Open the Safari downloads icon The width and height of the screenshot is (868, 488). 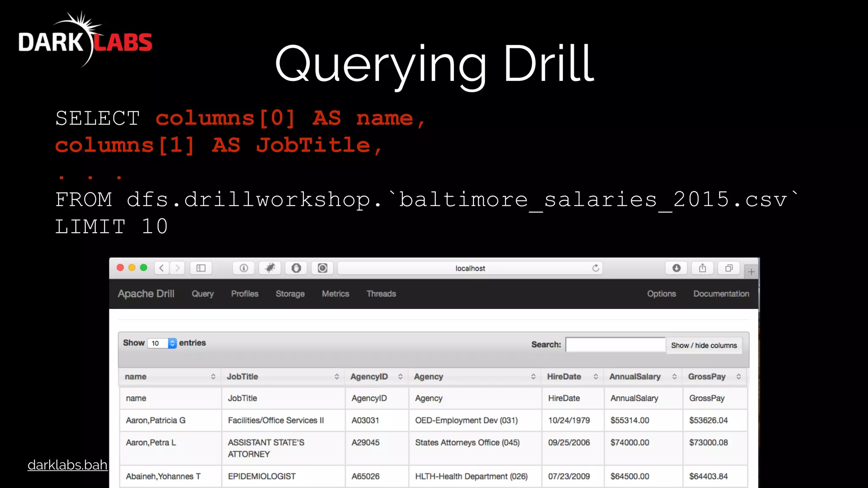click(x=676, y=268)
